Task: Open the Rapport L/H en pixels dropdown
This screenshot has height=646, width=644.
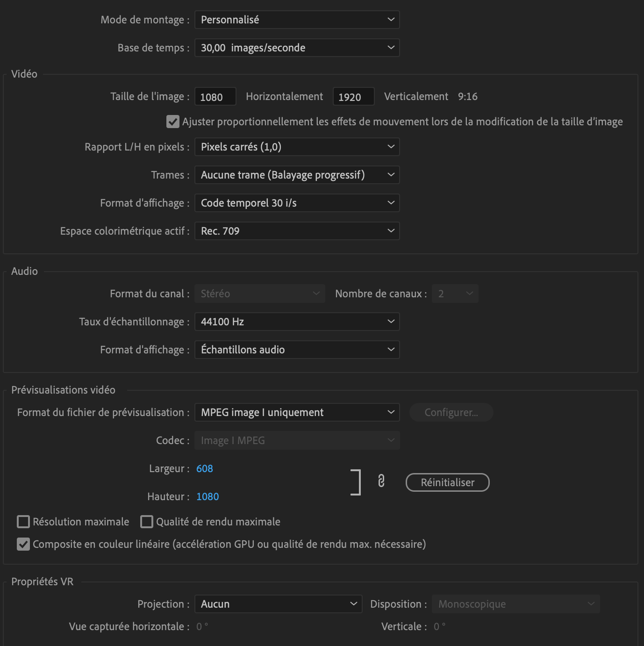Action: [x=297, y=147]
